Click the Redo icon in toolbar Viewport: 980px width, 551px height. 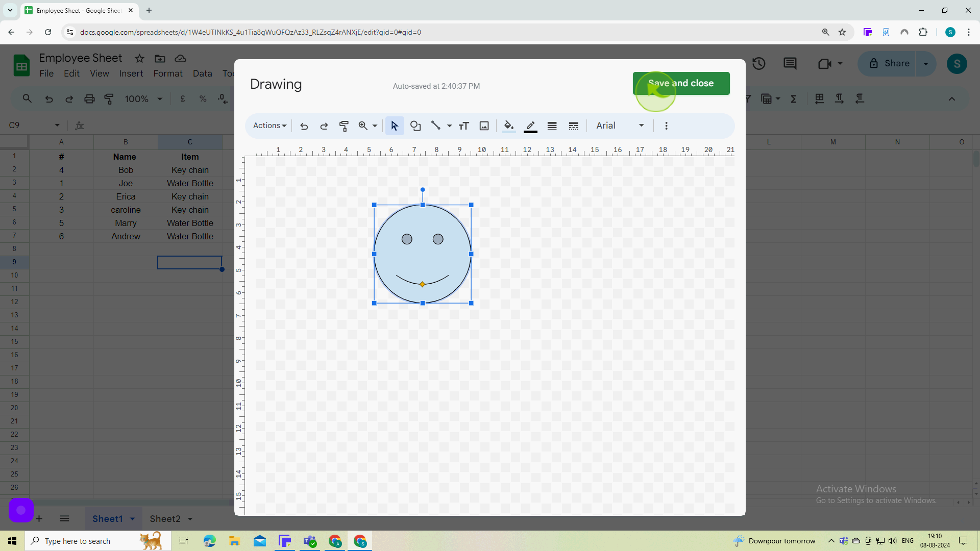324,126
